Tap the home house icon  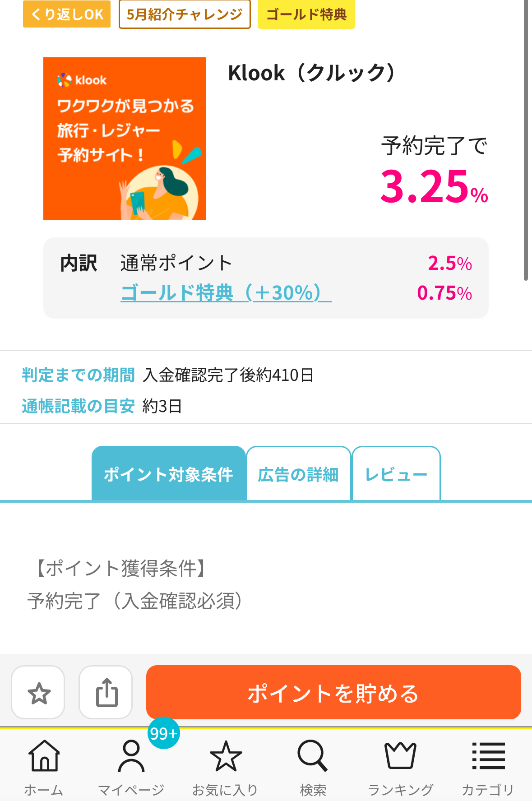pos(44,755)
